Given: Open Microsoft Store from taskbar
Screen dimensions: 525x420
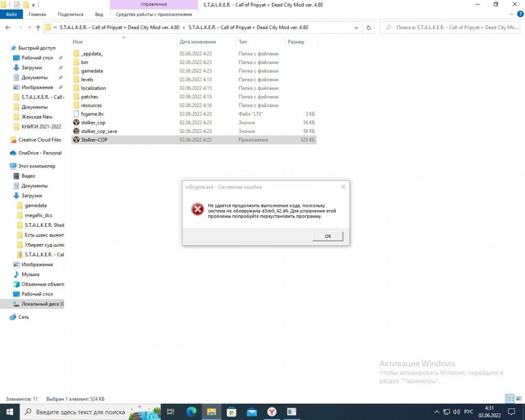Looking at the screenshot, I should click(x=232, y=412).
